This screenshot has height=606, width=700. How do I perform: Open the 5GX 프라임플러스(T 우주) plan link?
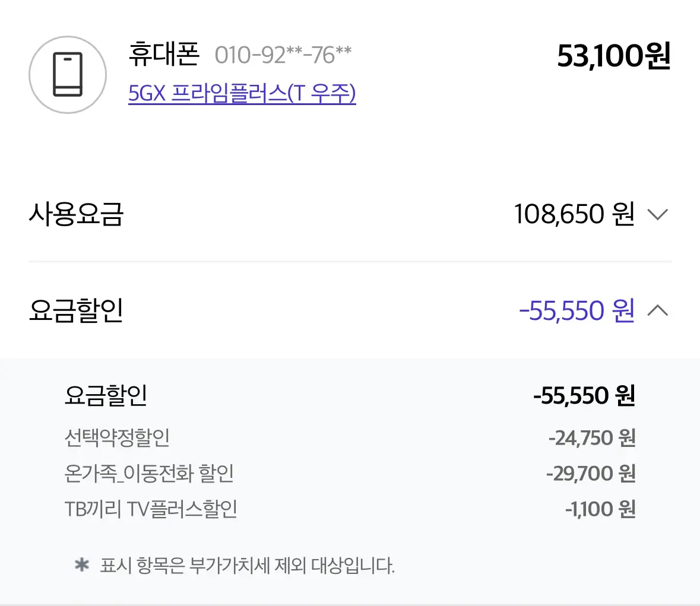(242, 93)
